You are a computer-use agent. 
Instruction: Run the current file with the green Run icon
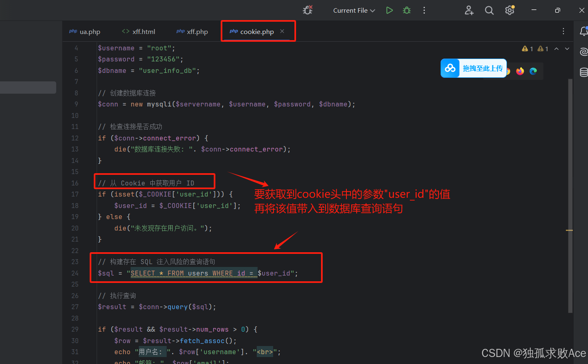point(389,10)
